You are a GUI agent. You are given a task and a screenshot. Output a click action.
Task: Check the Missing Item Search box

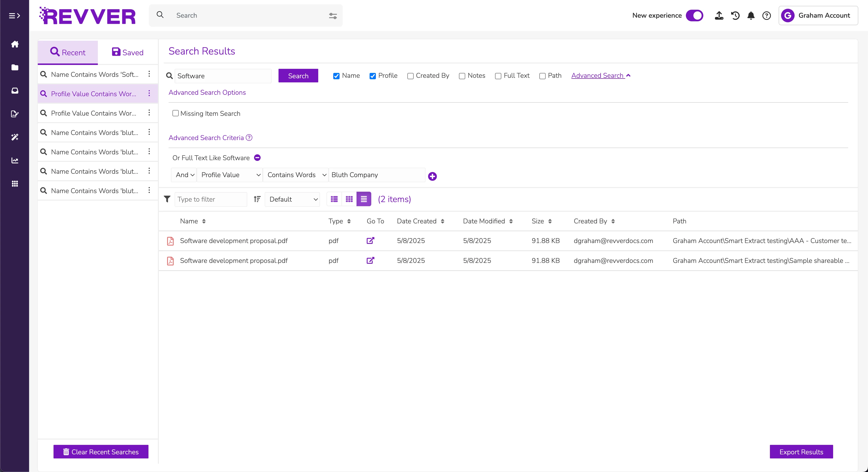[176, 113]
